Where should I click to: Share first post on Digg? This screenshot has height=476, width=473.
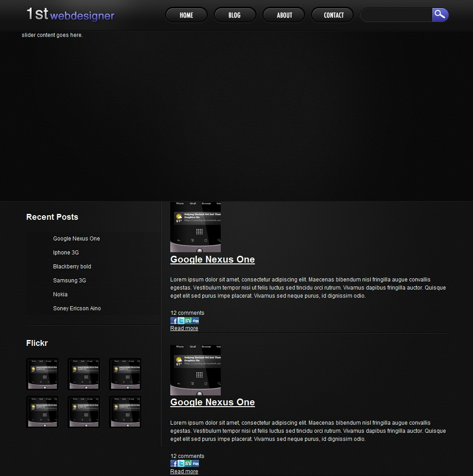pos(196,321)
